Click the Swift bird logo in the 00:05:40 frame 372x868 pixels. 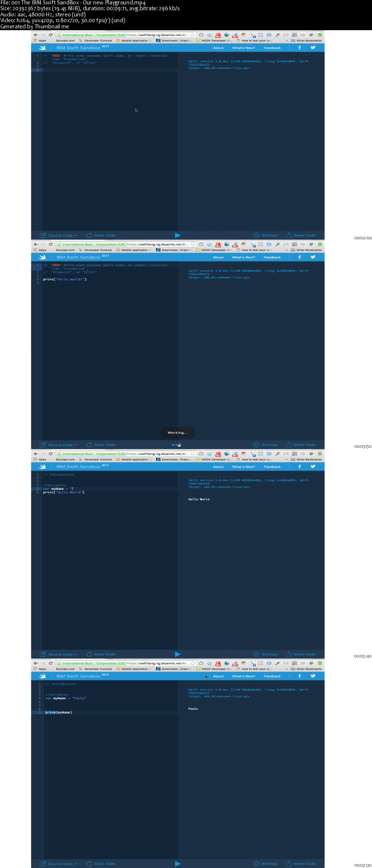[x=43, y=467]
